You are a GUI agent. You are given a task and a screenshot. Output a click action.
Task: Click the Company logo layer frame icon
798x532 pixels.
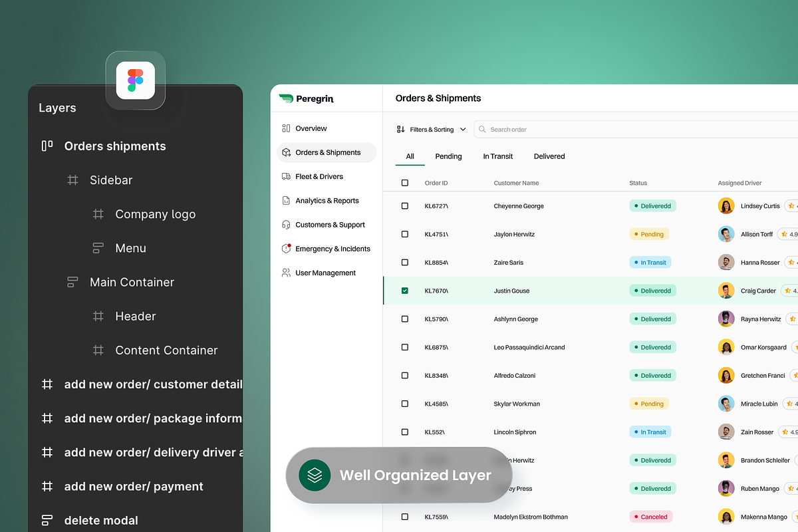click(98, 214)
